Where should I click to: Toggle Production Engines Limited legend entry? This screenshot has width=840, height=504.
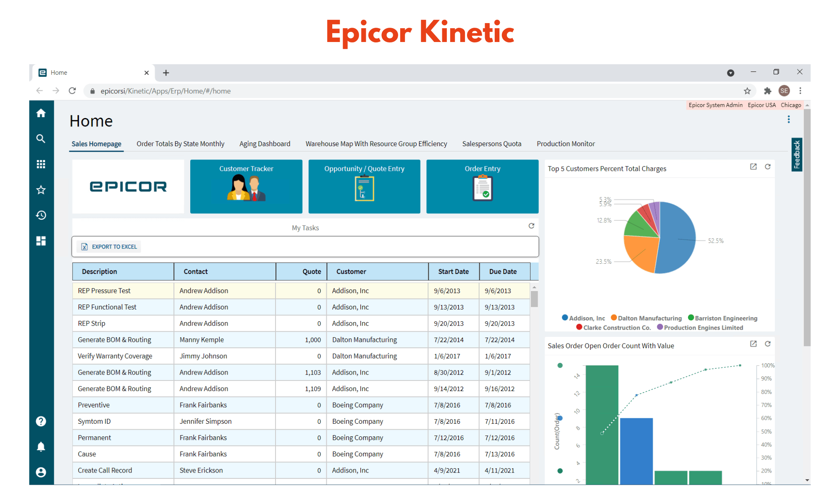click(700, 327)
